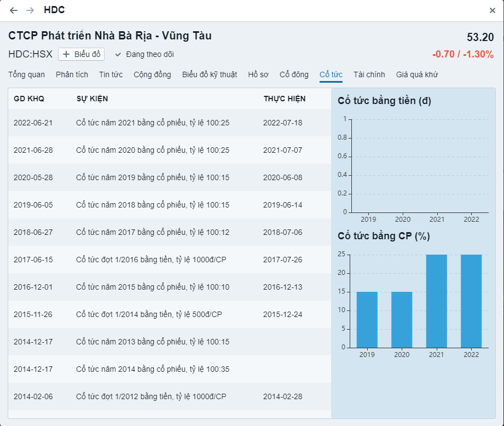Select the Tài chính tab
504x426 pixels.
click(369, 74)
